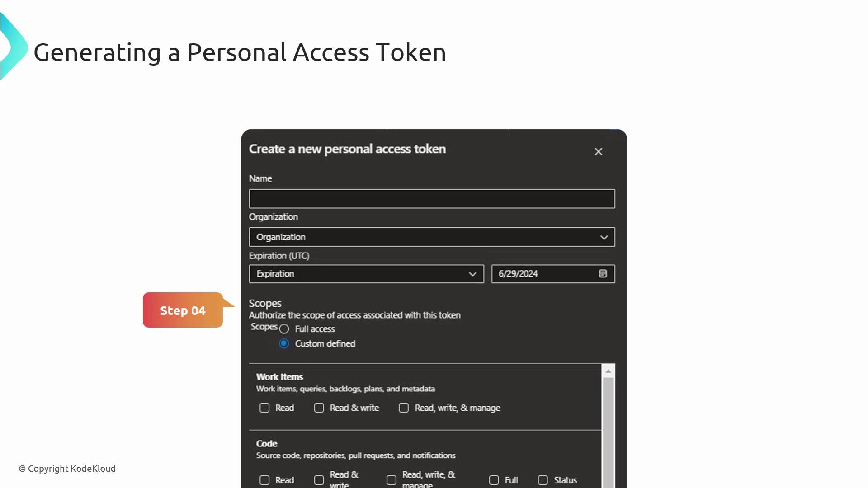The width and height of the screenshot is (868, 488).
Task: Toggle the Code Status checkbox
Action: point(543,480)
